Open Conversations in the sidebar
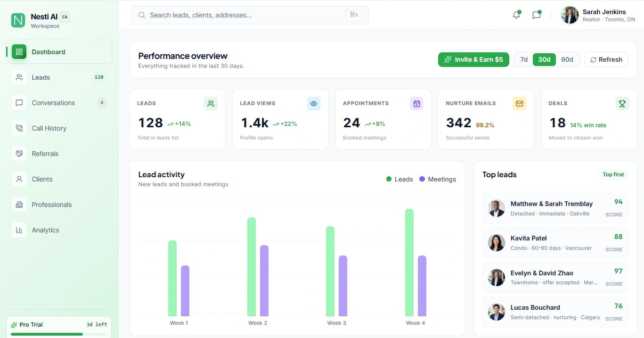This screenshot has height=338, width=644. pyautogui.click(x=59, y=103)
